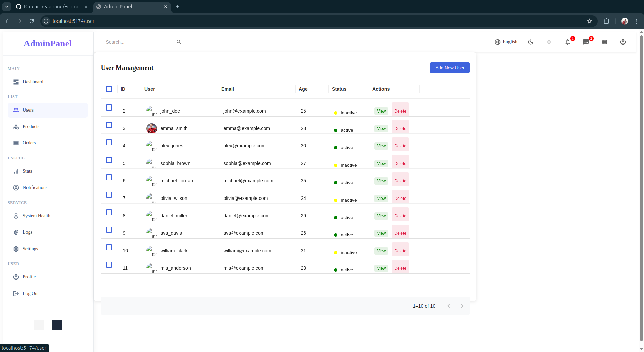Go to next page of table
This screenshot has width=644, height=352.
pyautogui.click(x=462, y=306)
